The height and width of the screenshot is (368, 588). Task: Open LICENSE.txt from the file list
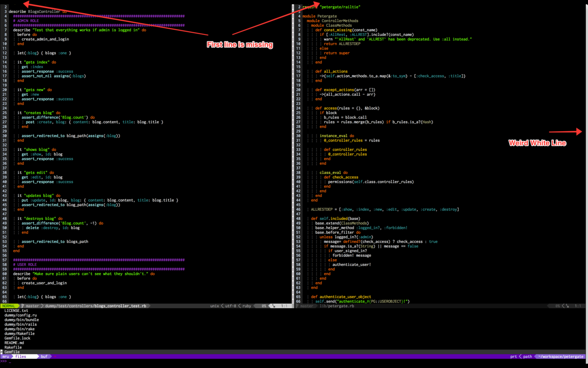16,310
